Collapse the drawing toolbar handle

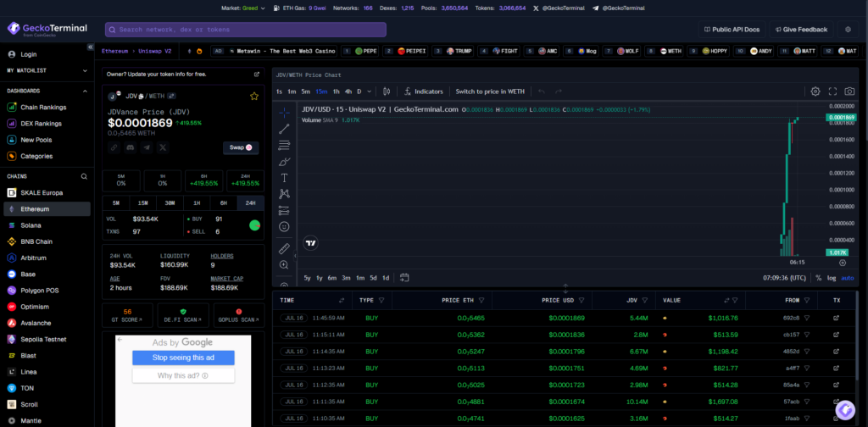coord(295,256)
